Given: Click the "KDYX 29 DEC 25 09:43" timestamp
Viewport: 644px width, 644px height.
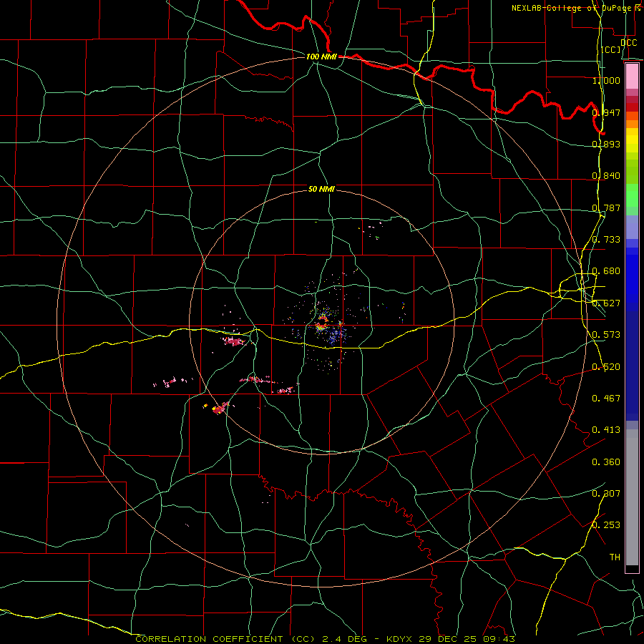Looking at the screenshot, I should 451,639.
